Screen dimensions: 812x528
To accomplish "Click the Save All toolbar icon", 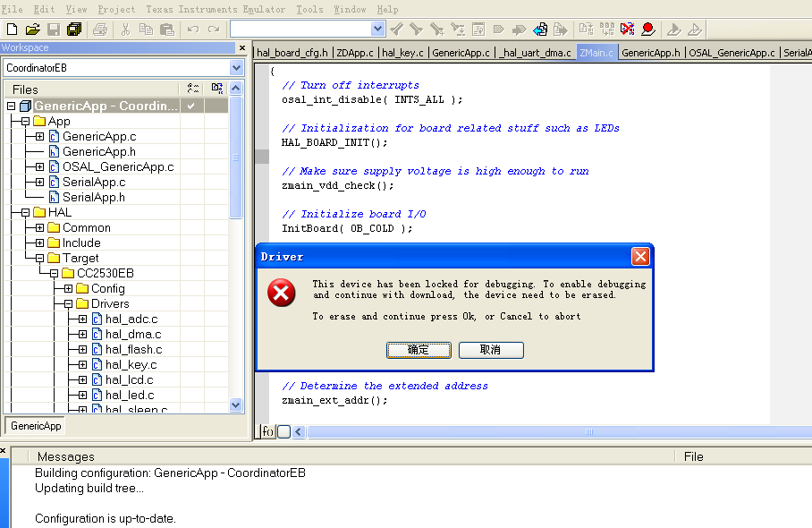I will 74,30.
